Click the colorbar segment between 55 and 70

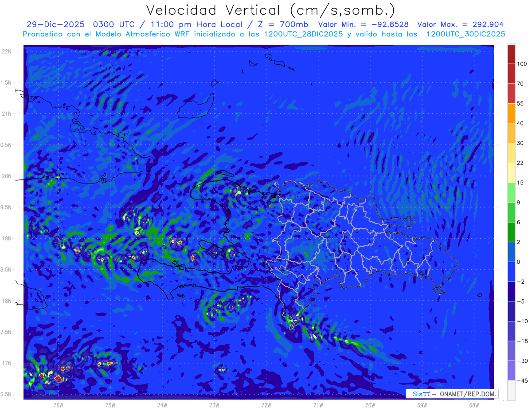(x=511, y=94)
